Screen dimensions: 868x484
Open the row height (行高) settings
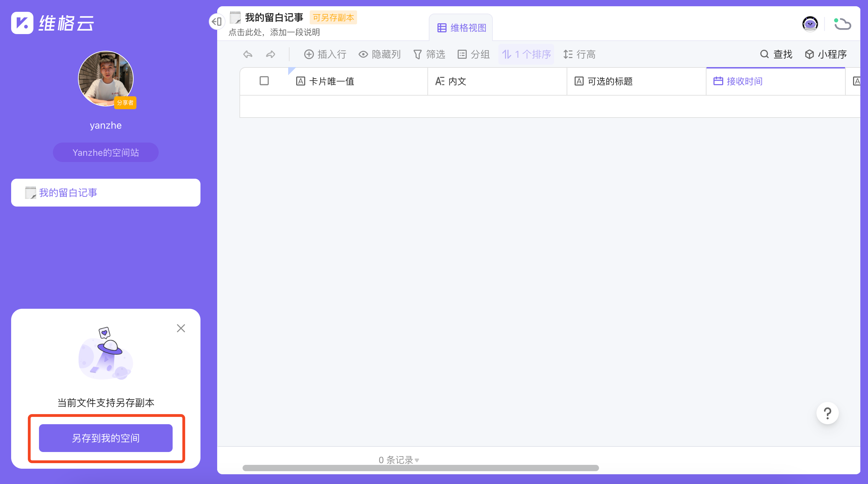tap(579, 54)
